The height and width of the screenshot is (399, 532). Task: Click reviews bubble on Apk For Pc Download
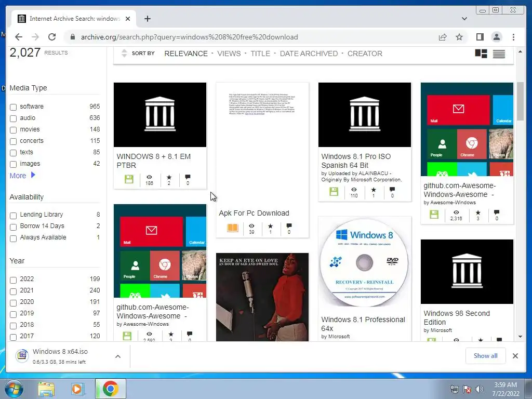(289, 225)
